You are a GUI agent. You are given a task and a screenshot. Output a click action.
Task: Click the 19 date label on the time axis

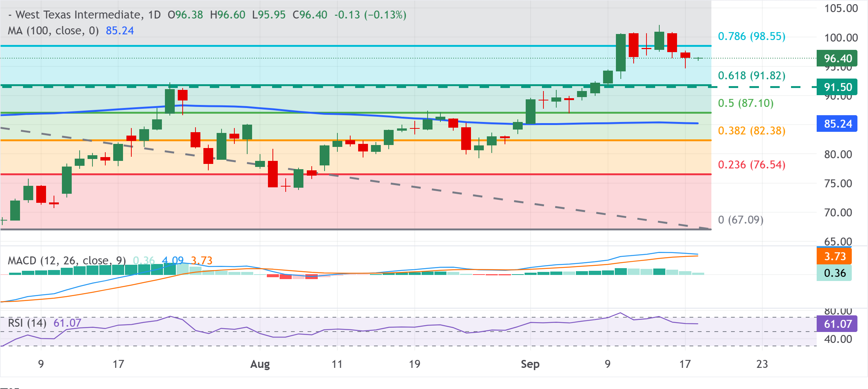[x=414, y=364]
